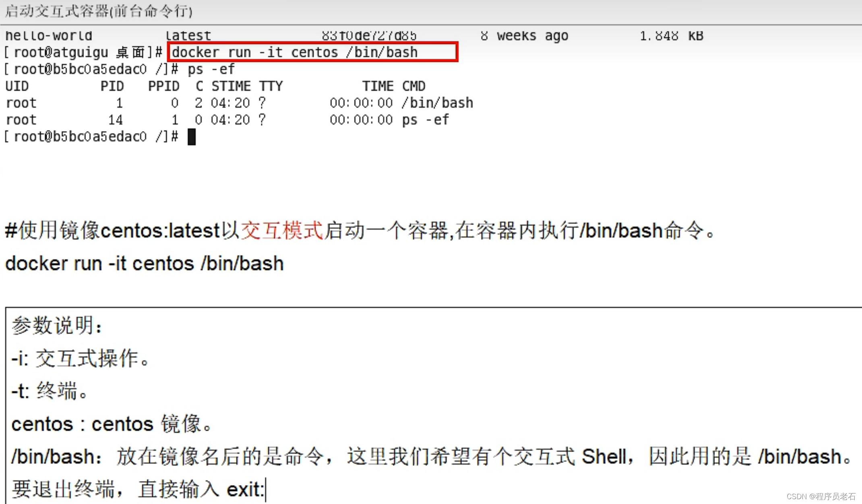The image size is (862, 504).
Task: Click the PID column header in the ps output
Action: [x=112, y=86]
